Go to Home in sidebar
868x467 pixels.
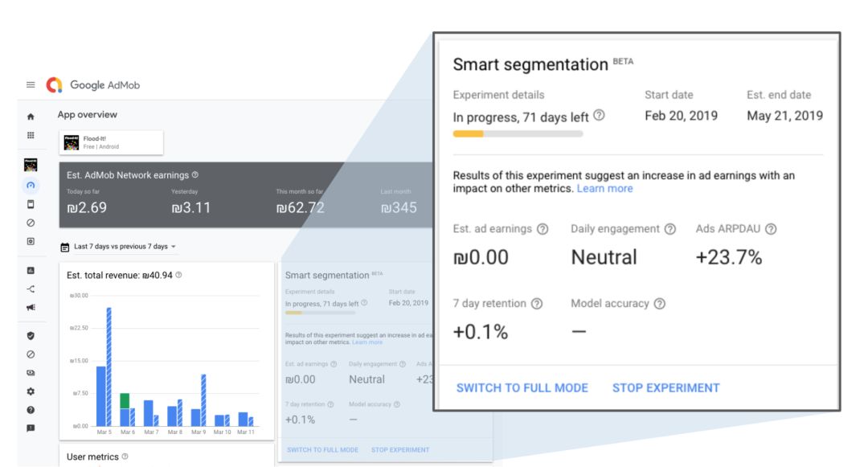tap(31, 117)
